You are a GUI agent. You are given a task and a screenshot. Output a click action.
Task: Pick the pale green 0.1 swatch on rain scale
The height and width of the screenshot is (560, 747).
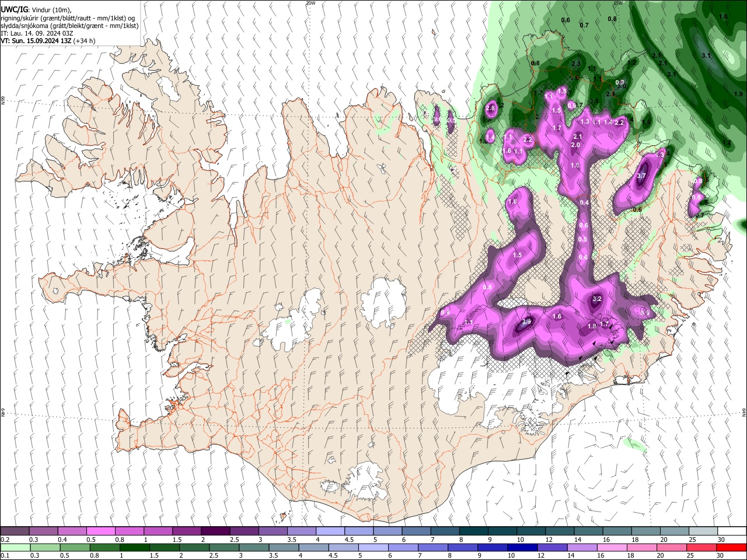pyautogui.click(x=15, y=547)
